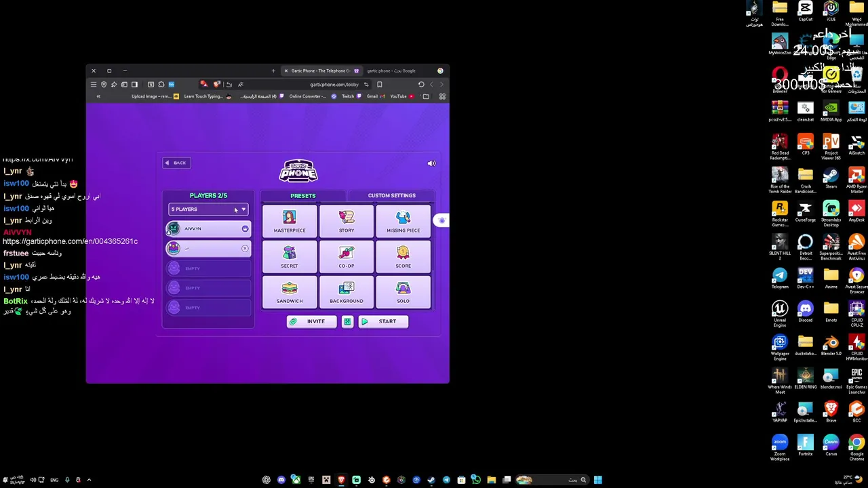
Task: Open the CapCut desktop shortcut
Action: [805, 12]
